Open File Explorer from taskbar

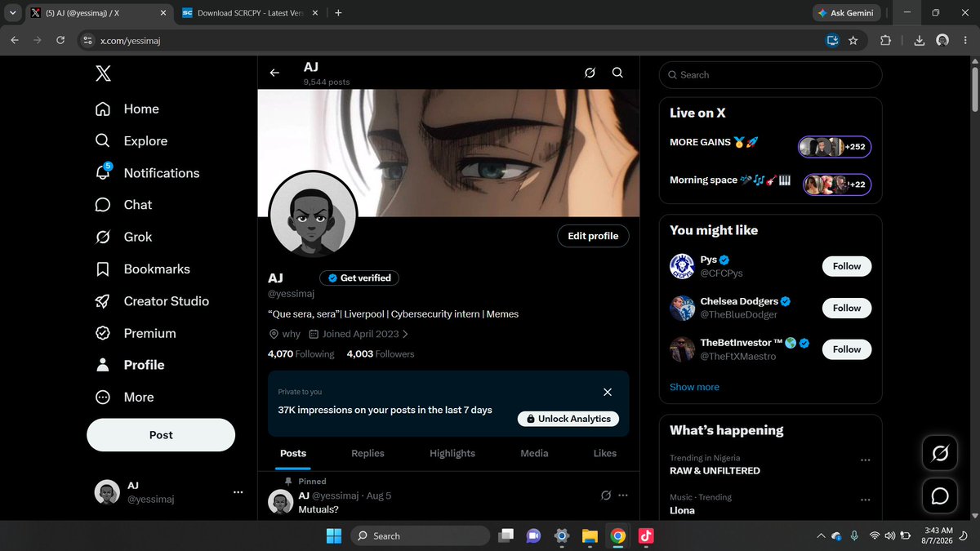(x=590, y=535)
